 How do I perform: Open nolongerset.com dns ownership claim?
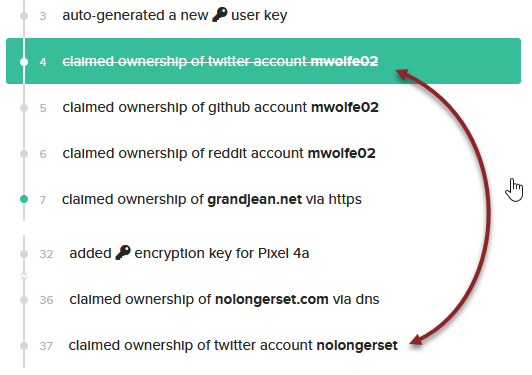click(224, 299)
